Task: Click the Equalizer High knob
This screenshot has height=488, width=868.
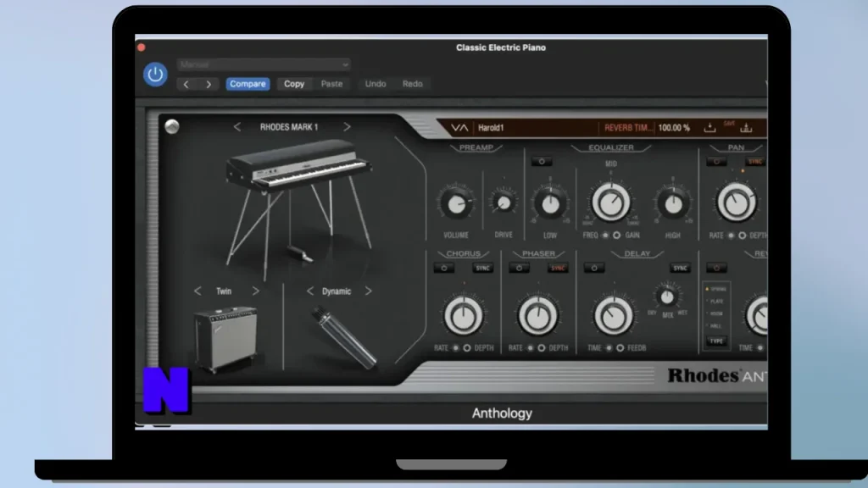Action: 673,204
